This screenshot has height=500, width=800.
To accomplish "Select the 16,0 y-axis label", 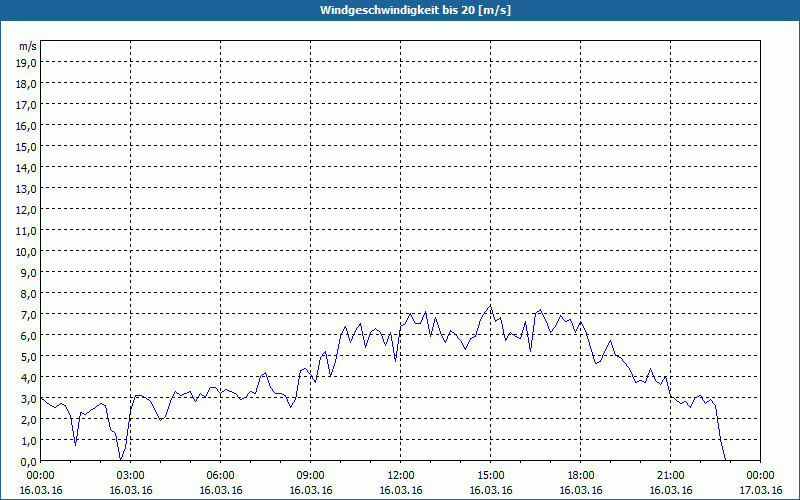I will [28, 126].
